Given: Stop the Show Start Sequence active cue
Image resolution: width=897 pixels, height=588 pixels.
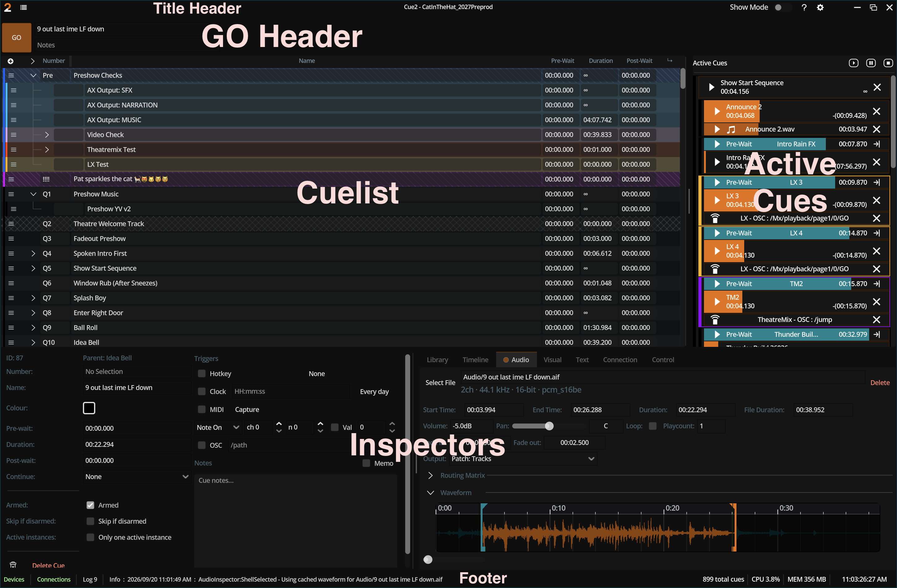Looking at the screenshot, I should [878, 87].
